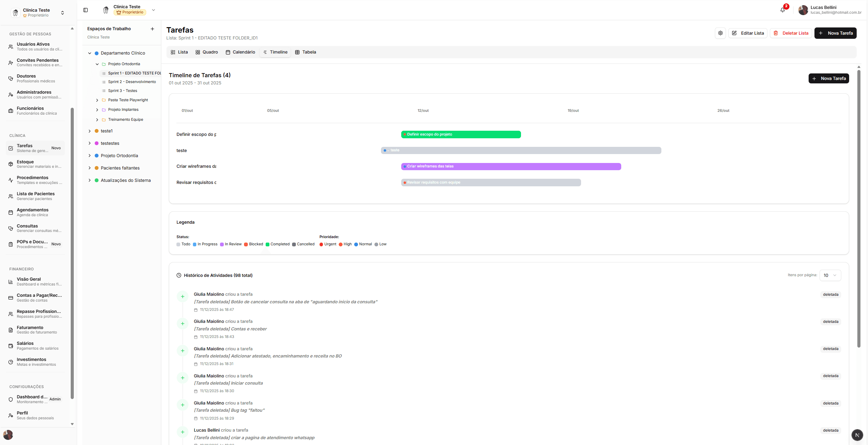The width and height of the screenshot is (868, 445).
Task: Add a new workspace with plus icon
Action: 152,29
